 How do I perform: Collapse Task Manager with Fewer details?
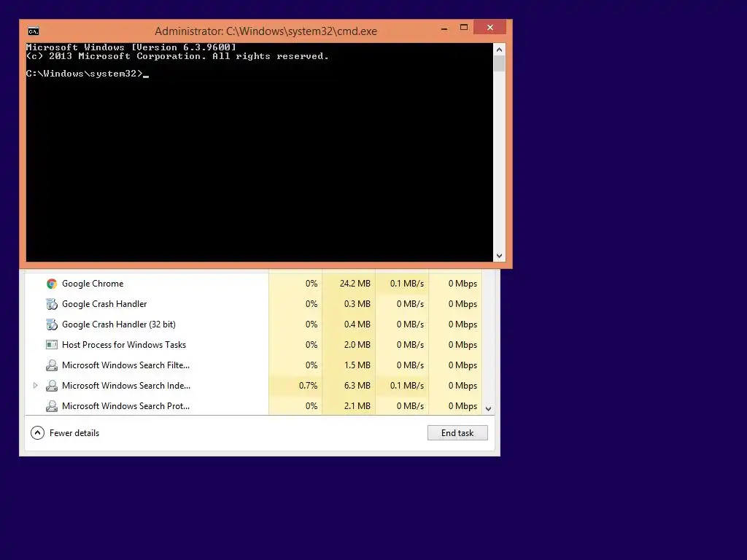65,433
